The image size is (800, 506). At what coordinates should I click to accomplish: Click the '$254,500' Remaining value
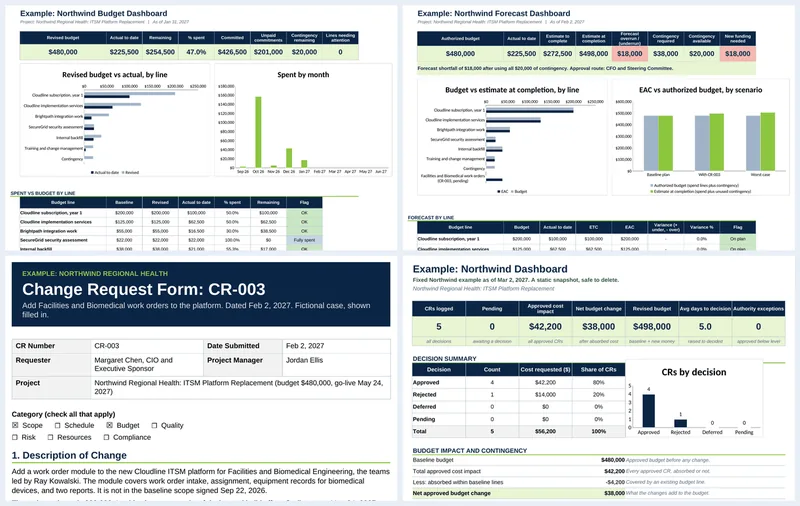(x=160, y=52)
